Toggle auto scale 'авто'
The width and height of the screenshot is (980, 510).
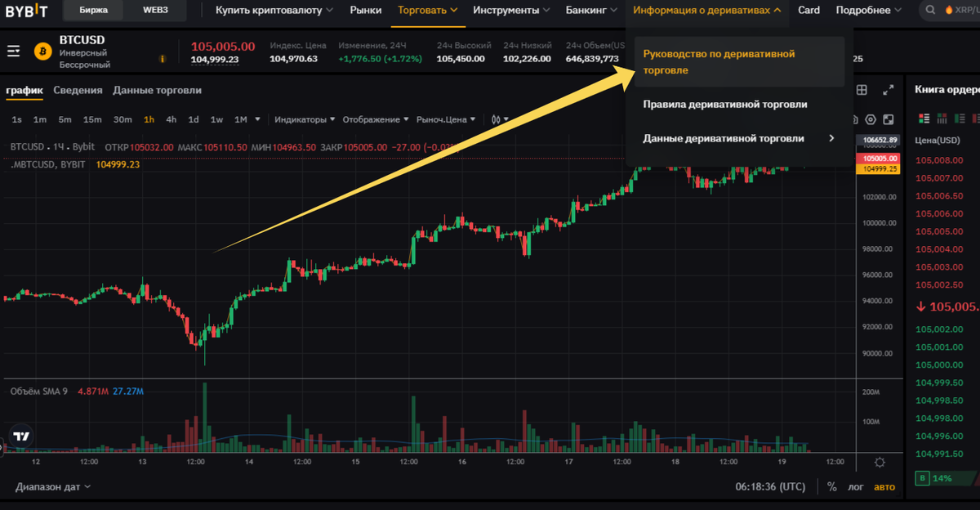coord(884,487)
